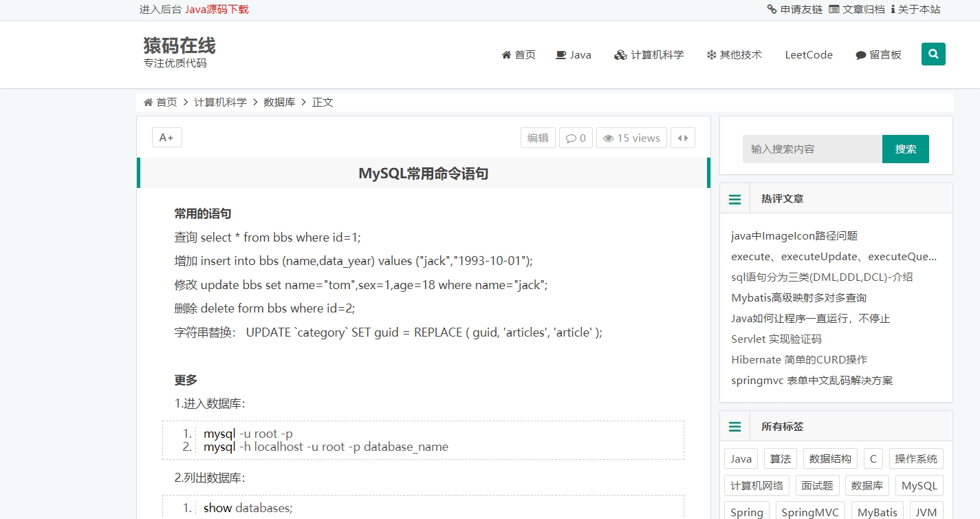This screenshot has height=519, width=980.
Task: Click the code line show databases;
Action: click(248, 508)
